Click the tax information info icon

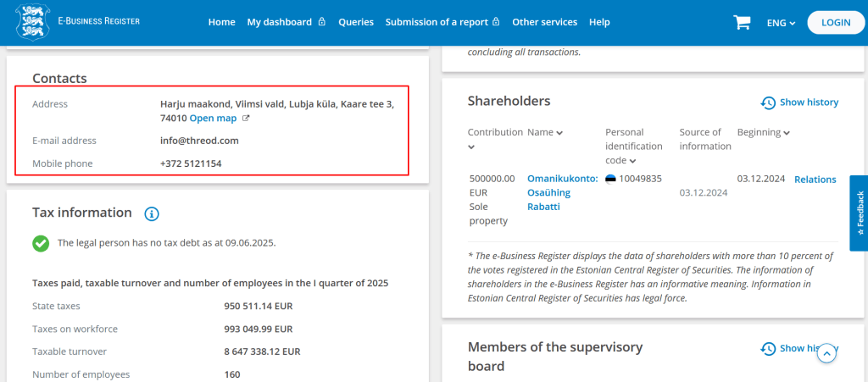tap(152, 213)
